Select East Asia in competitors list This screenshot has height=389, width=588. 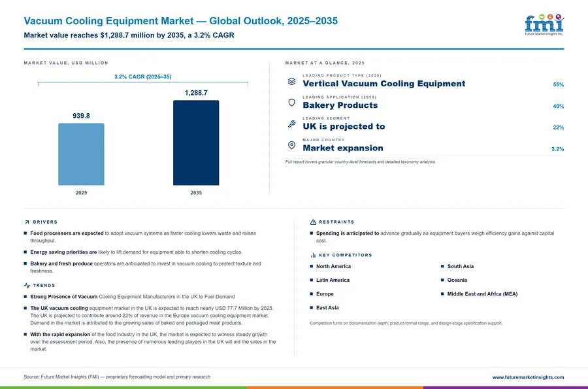coord(327,308)
